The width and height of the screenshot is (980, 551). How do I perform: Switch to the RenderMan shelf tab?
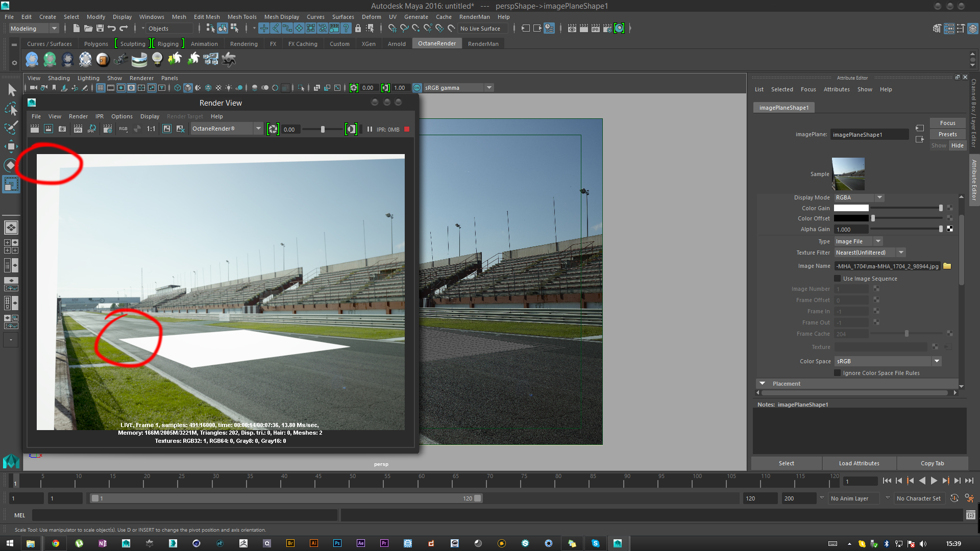point(483,44)
